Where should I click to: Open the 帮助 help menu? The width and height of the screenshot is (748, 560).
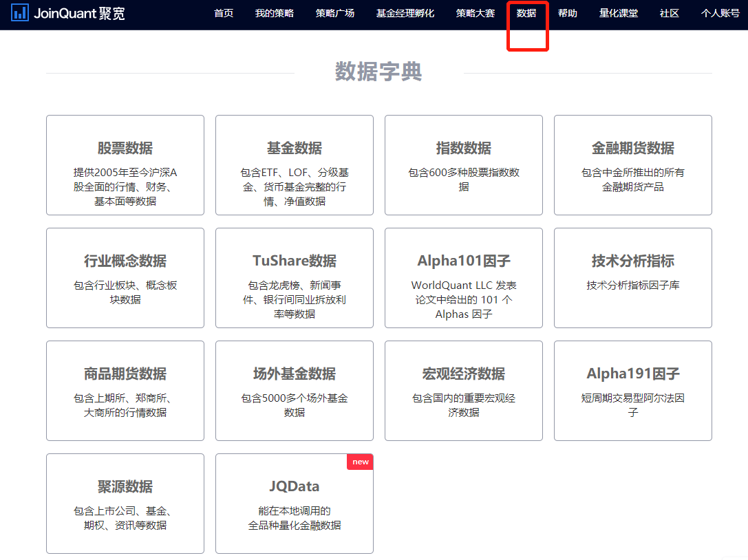click(568, 13)
